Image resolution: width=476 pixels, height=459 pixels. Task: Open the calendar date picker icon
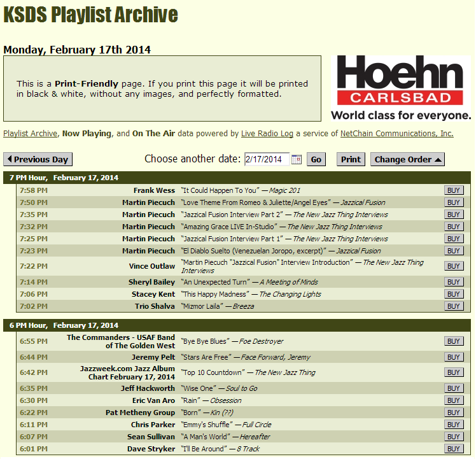coord(297,160)
